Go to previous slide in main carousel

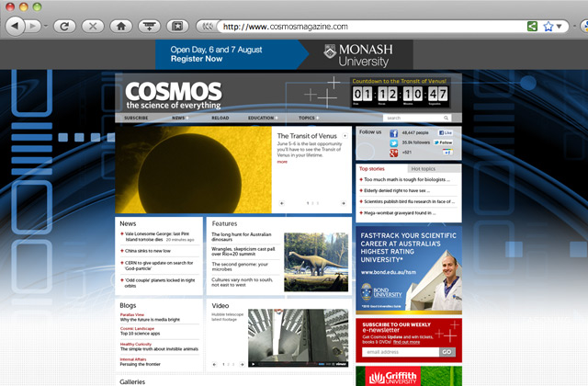[282, 203]
